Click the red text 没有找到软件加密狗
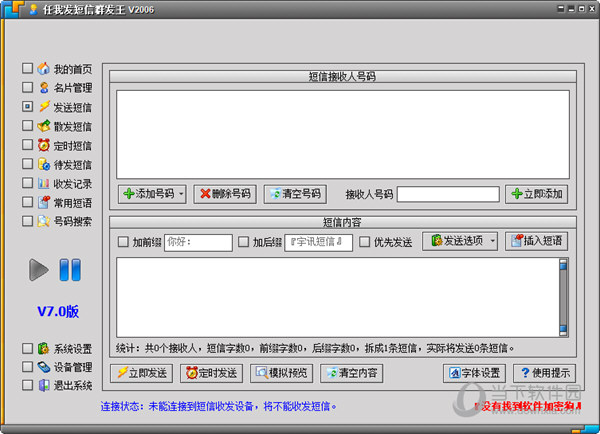The image size is (600, 434). [x=528, y=406]
